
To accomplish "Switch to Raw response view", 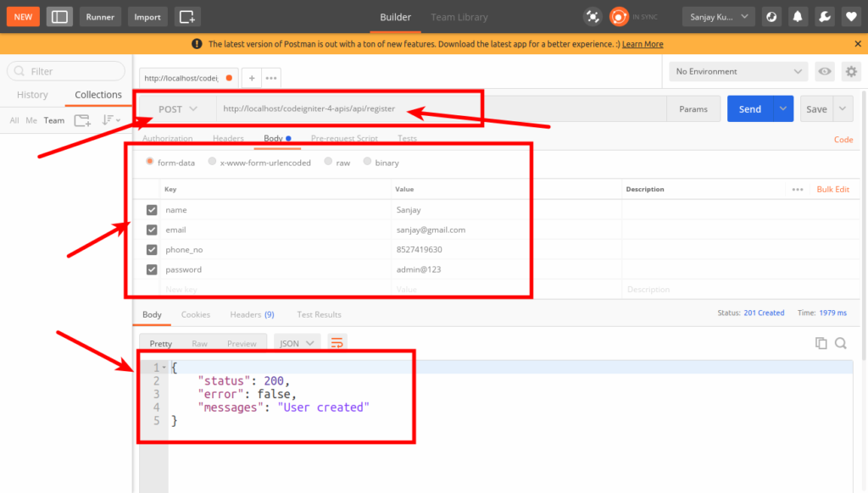I will [199, 344].
